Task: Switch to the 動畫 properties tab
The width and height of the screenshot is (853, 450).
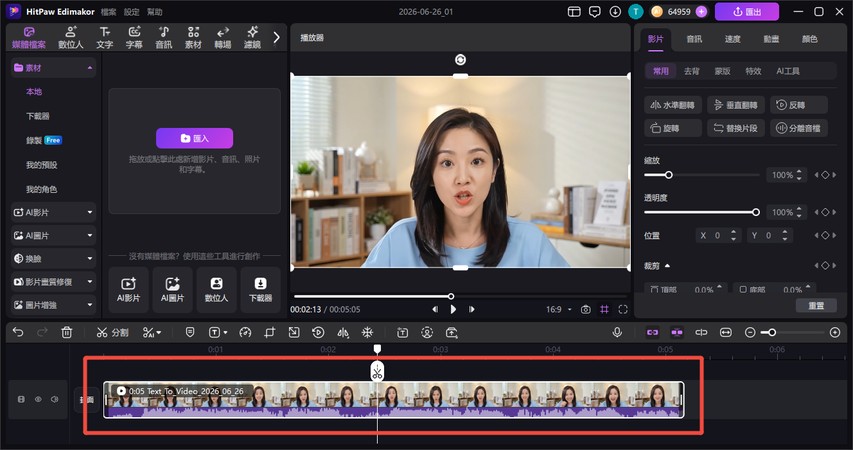Action: click(x=771, y=39)
